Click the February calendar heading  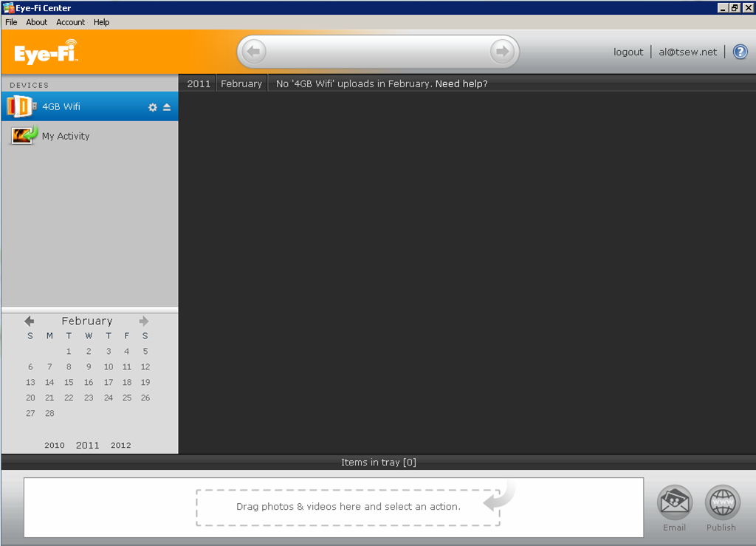[x=87, y=321]
